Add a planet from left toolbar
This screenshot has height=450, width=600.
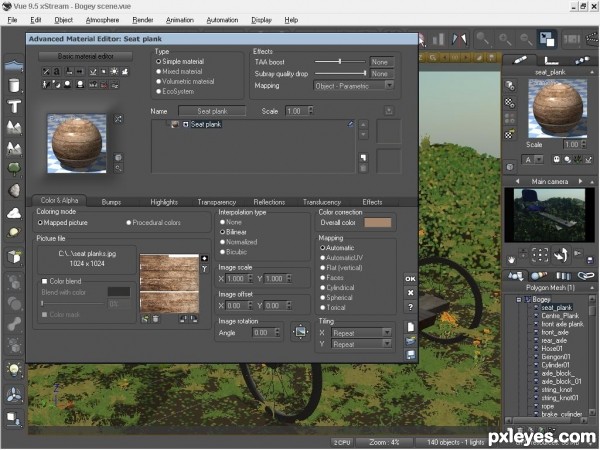click(x=14, y=232)
